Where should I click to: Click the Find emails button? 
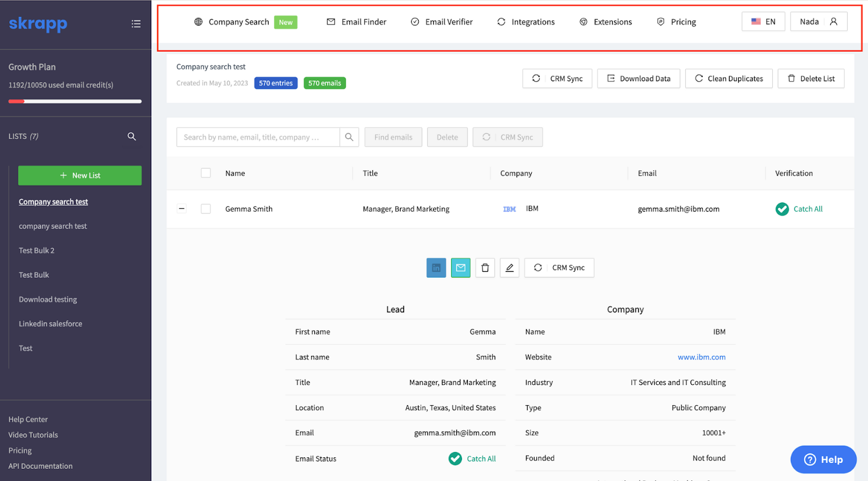[x=393, y=137]
